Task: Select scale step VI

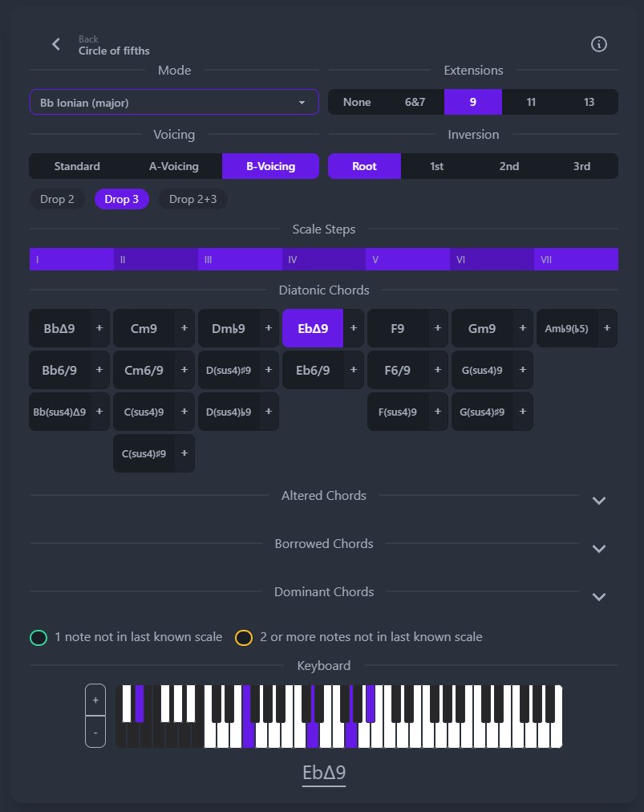Action: pyautogui.click(x=492, y=259)
